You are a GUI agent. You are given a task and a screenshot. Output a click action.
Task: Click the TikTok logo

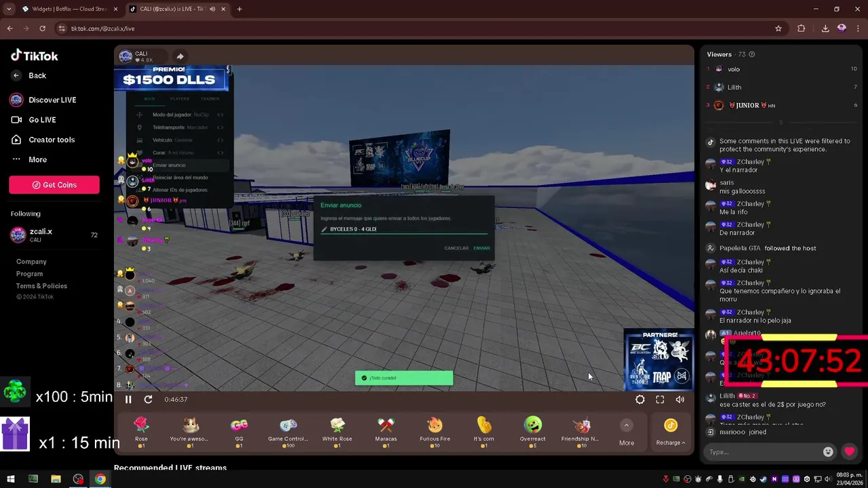click(x=35, y=56)
